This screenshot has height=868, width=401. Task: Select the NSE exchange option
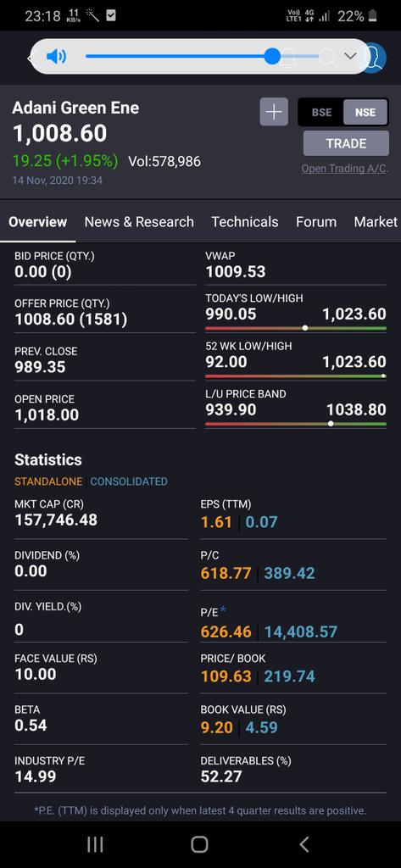(x=365, y=113)
